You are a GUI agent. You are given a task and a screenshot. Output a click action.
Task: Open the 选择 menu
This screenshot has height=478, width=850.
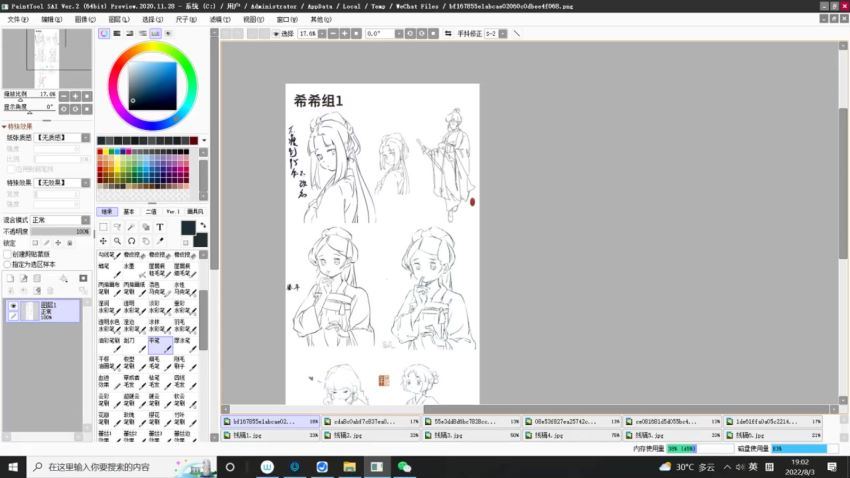click(152, 20)
